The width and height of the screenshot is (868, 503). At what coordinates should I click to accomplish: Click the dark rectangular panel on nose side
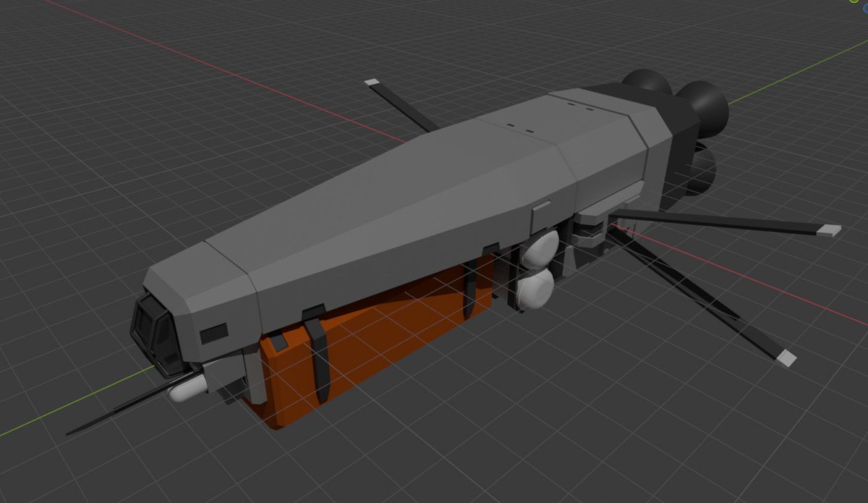(x=213, y=333)
